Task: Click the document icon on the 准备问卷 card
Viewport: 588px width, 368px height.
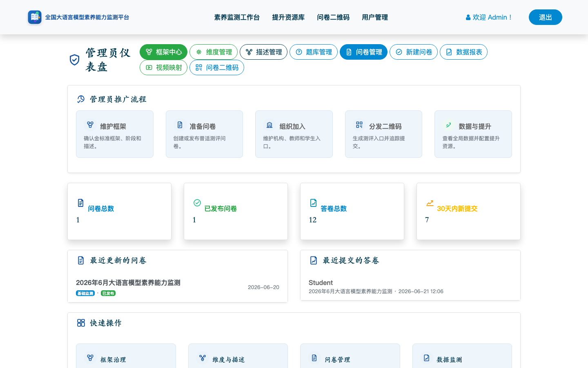Action: 180,125
